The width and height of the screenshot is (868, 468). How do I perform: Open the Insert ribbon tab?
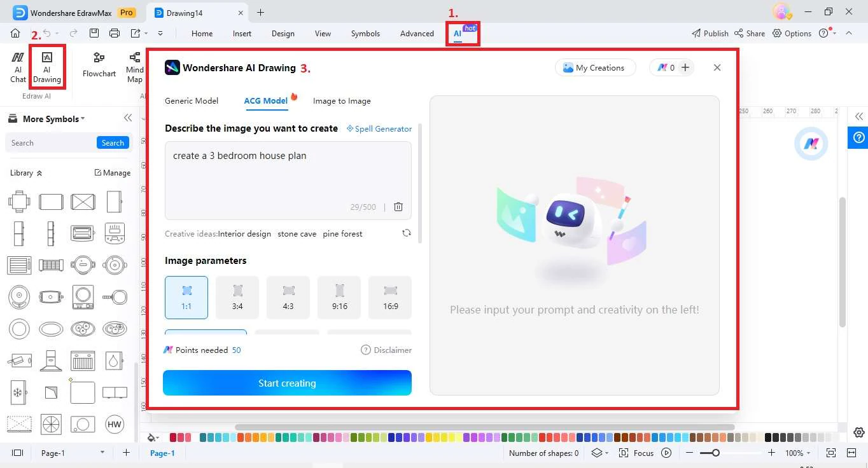(242, 33)
